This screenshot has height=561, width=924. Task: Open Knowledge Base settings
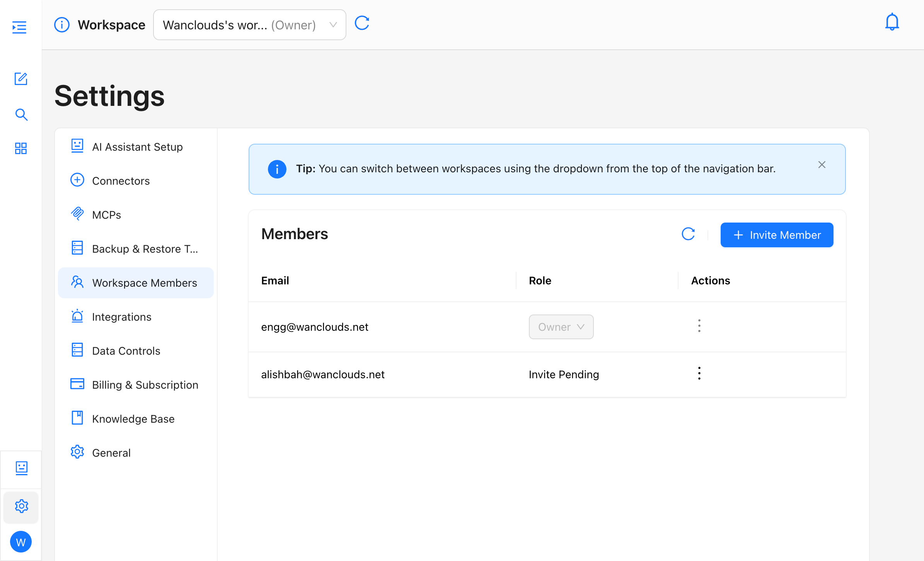click(x=136, y=419)
